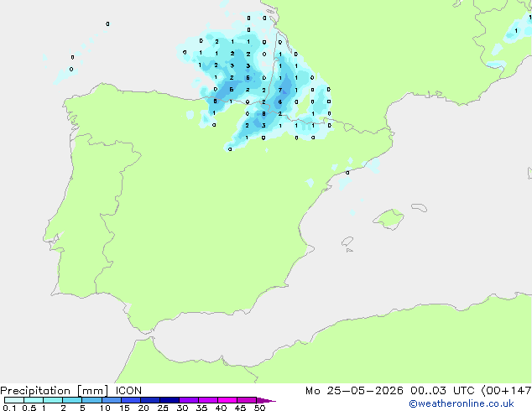
Task: Click the '45' legend scale label
Action: click(240, 408)
